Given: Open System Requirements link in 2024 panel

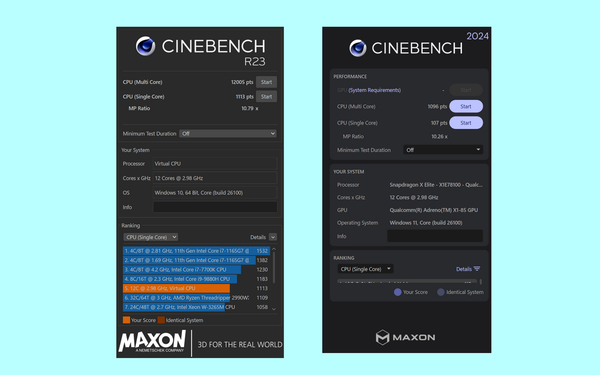Looking at the screenshot, I should pyautogui.click(x=374, y=90).
